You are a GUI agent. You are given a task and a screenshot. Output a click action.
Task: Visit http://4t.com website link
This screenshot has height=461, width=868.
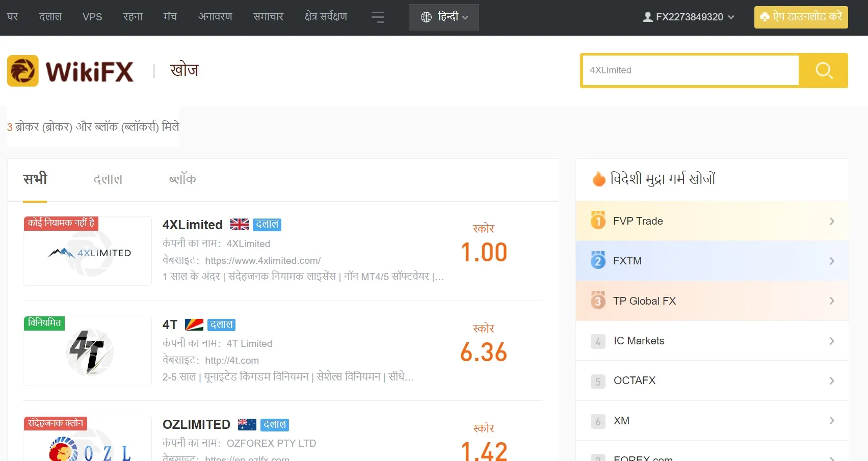tap(232, 360)
